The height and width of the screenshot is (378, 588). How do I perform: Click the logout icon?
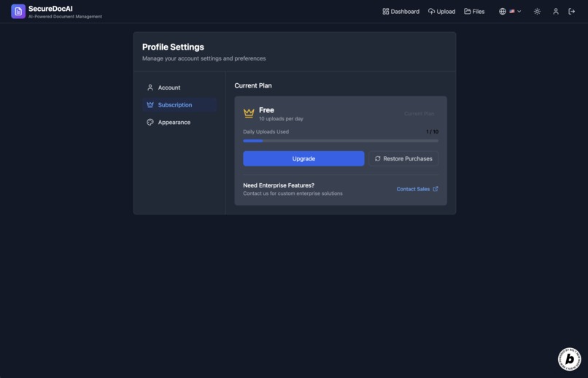571,12
